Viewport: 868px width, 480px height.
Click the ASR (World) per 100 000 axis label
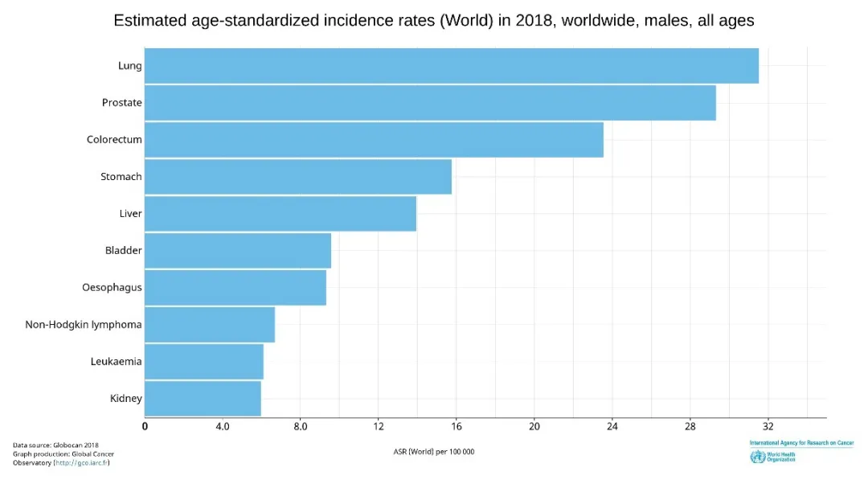pyautogui.click(x=434, y=452)
